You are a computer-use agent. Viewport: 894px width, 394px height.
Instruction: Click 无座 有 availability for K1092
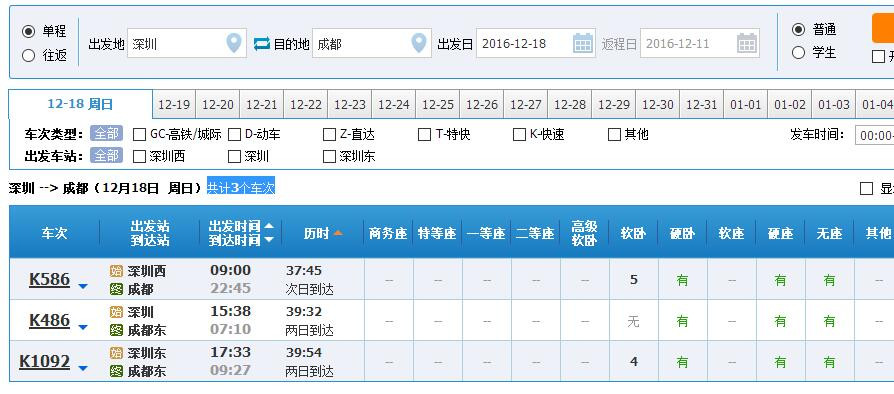(830, 362)
